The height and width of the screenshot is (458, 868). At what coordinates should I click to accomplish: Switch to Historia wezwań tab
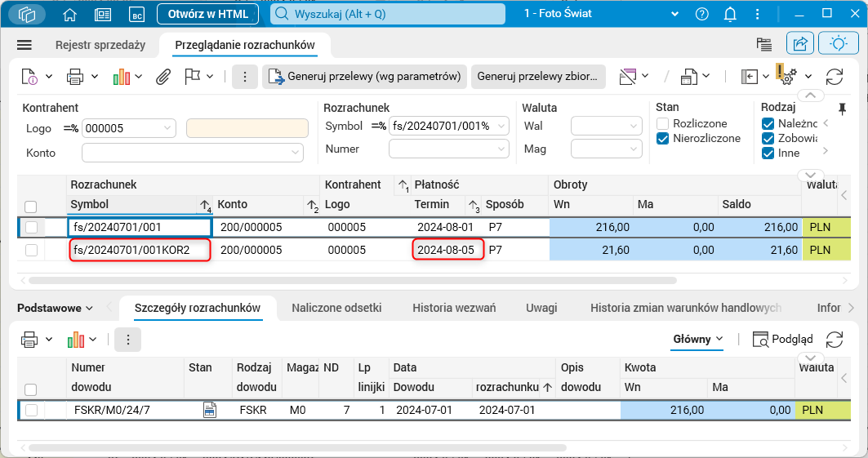coord(454,308)
